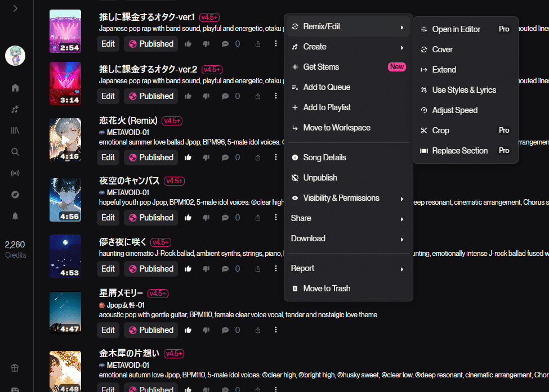Open the Explore compass icon

coord(15,195)
